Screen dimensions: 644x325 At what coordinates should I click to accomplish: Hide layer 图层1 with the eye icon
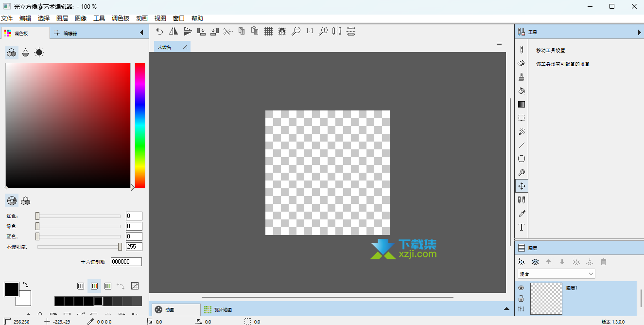(521, 288)
